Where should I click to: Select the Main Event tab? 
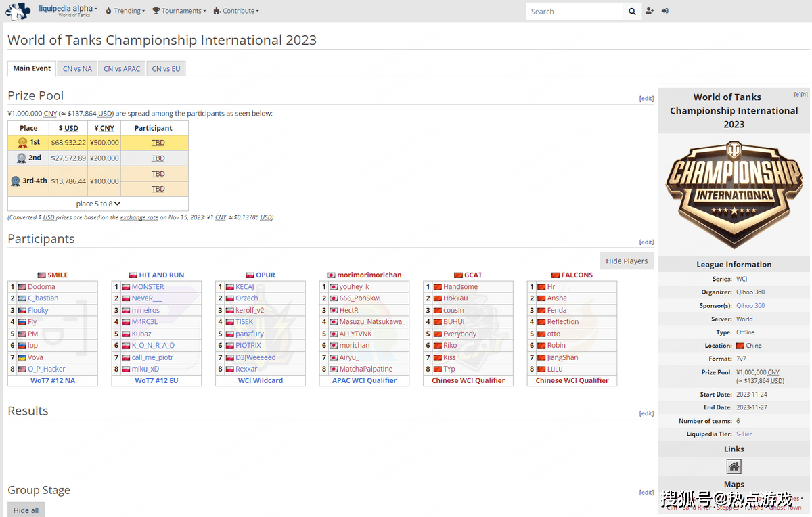pyautogui.click(x=32, y=68)
